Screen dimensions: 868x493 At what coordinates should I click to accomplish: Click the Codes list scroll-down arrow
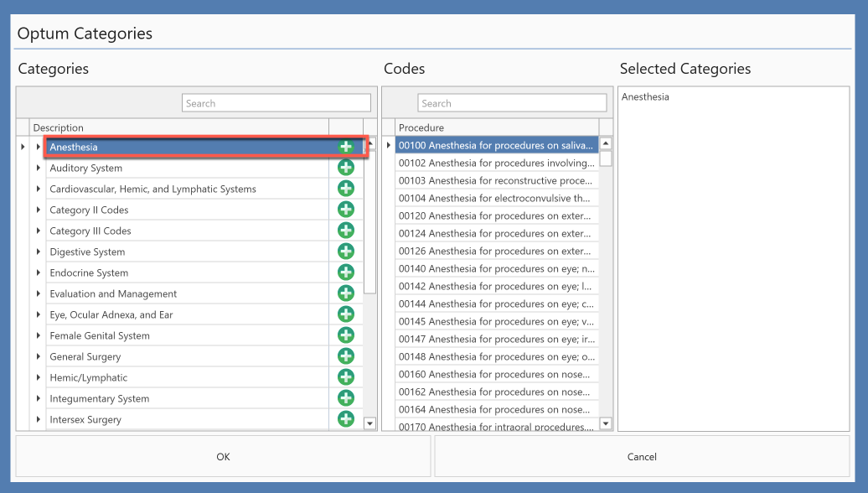click(x=606, y=423)
